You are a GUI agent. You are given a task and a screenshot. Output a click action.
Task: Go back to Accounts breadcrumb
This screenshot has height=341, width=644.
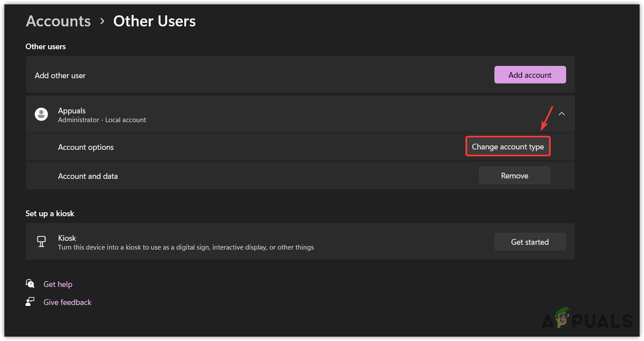(x=58, y=21)
